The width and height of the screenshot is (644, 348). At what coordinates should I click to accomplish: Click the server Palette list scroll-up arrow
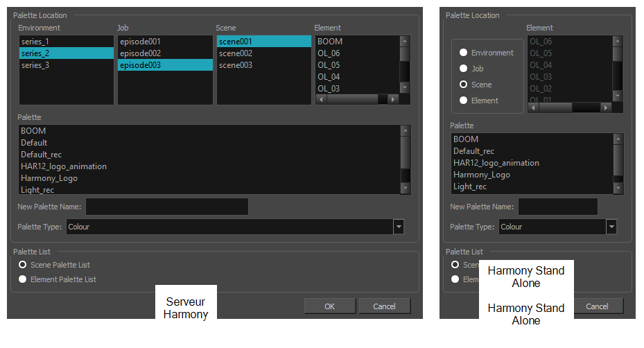pos(406,130)
